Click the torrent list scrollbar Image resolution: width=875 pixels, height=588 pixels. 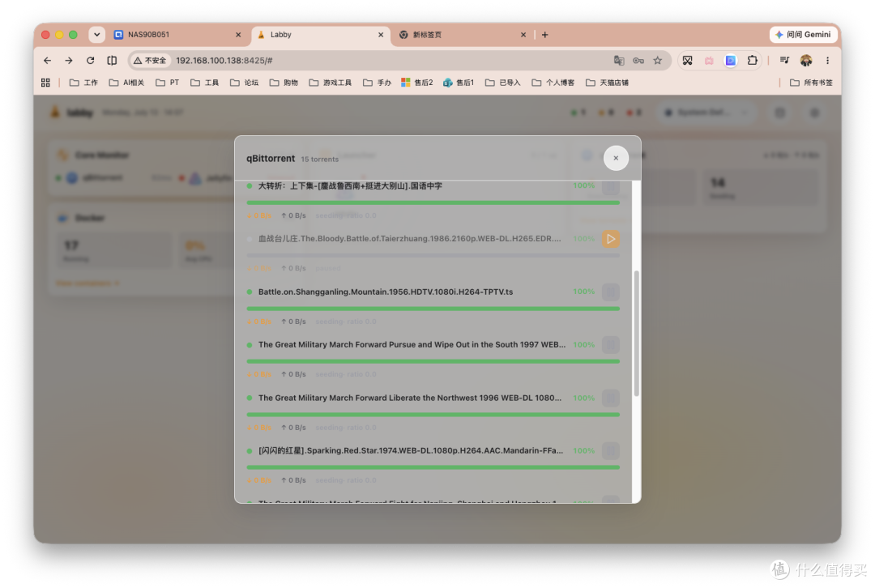(x=636, y=334)
